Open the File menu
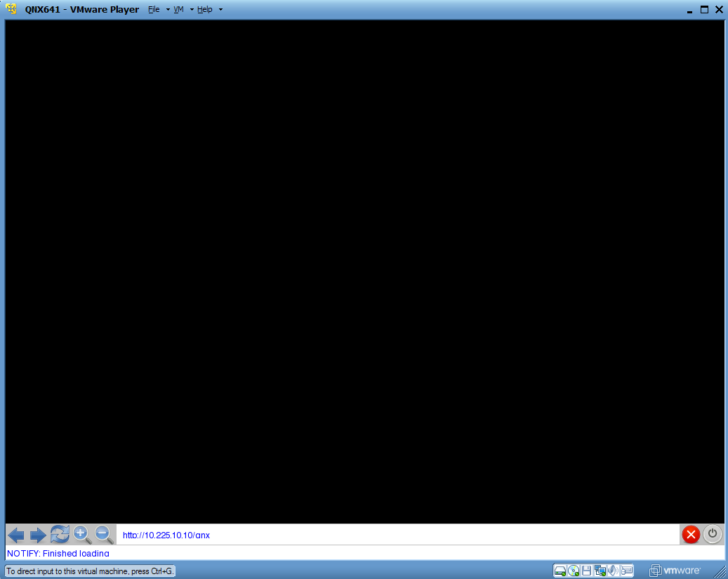The height and width of the screenshot is (579, 728). [x=154, y=10]
